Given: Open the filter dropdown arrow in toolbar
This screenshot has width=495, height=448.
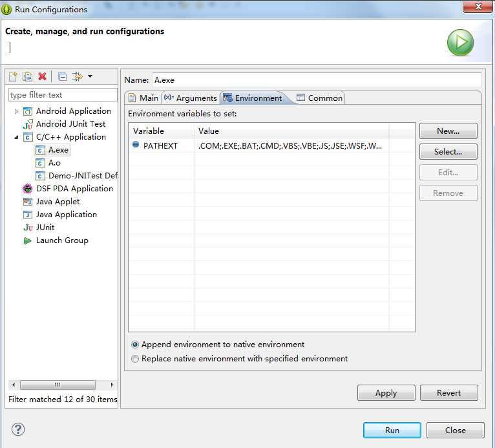Looking at the screenshot, I should (x=90, y=76).
